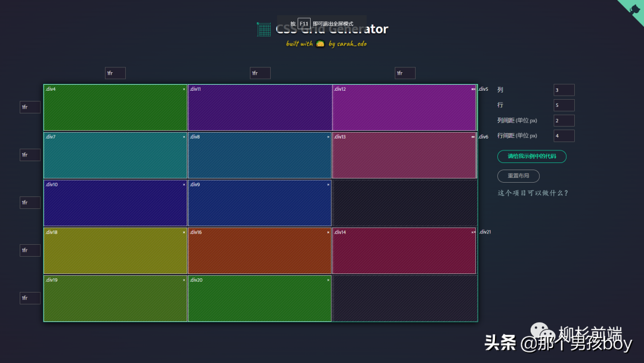This screenshot has height=363, width=644.
Task: Edit the third column 1fr field
Action: (405, 73)
